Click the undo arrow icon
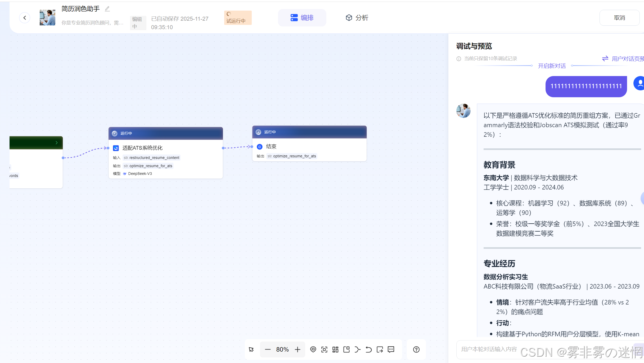 (x=368, y=349)
